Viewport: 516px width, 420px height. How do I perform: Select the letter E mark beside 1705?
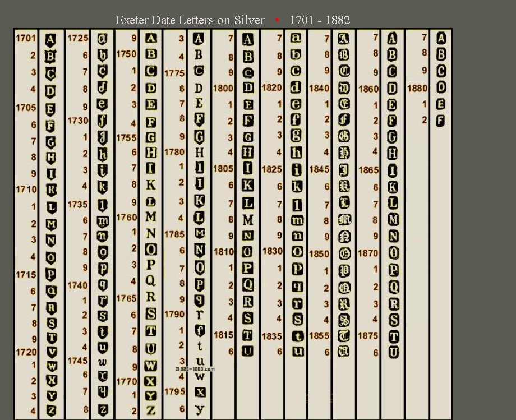coord(50,108)
